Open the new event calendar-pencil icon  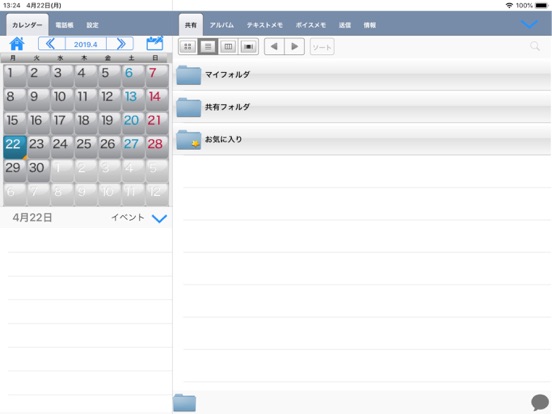155,43
